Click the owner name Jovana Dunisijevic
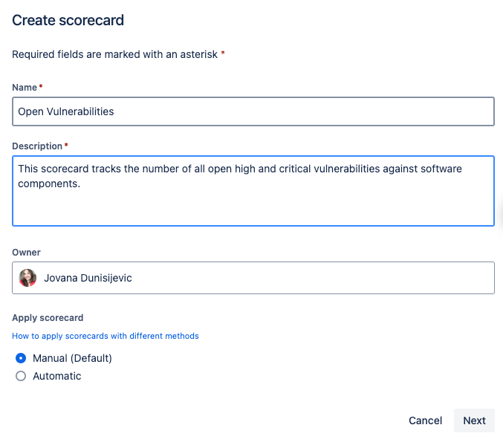The width and height of the screenshot is (503, 448). tap(88, 278)
